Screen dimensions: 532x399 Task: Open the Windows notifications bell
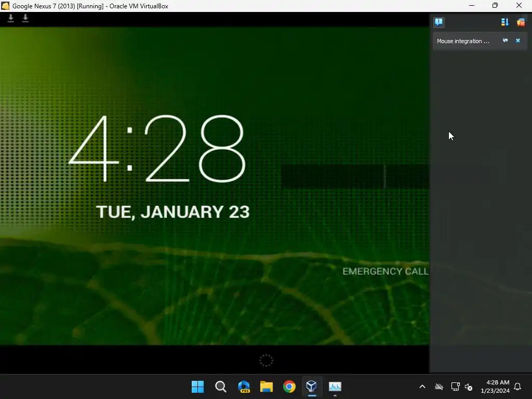tap(518, 387)
